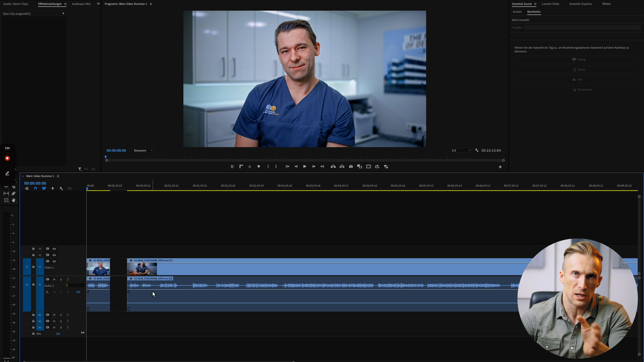Select the Hand tool
Viewport: 644px width, 362px height.
14,200
